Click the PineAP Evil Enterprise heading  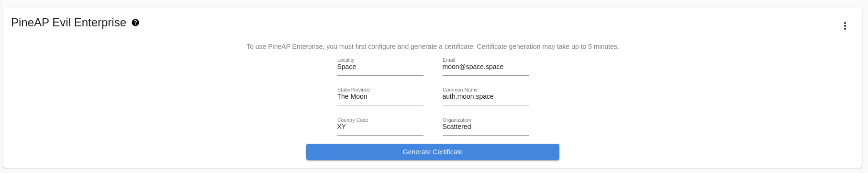68,23
